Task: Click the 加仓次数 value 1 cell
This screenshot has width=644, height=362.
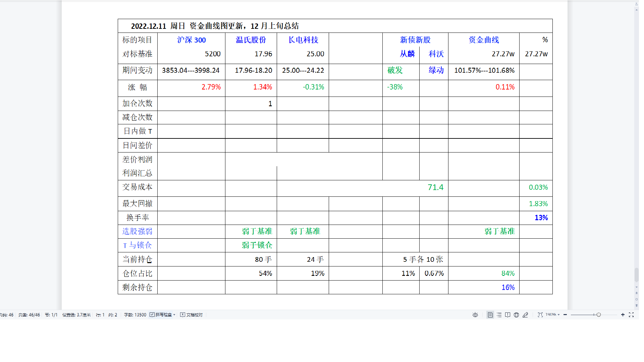Action: (251, 104)
